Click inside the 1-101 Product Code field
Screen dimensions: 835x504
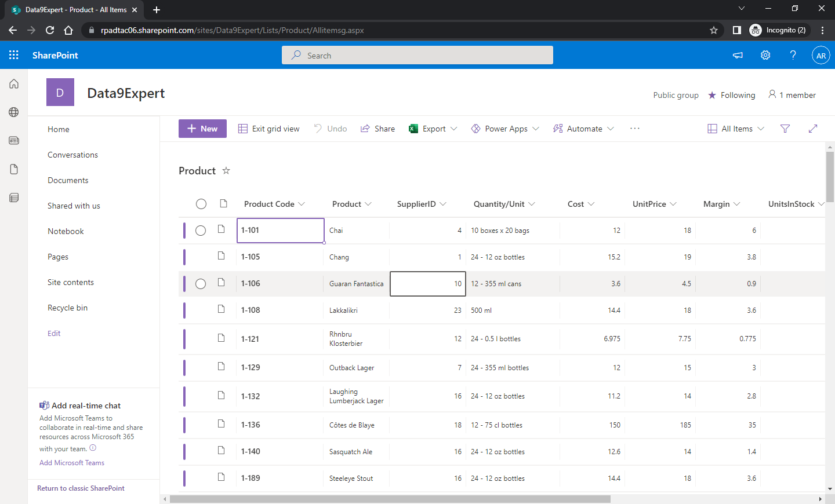[x=280, y=230]
